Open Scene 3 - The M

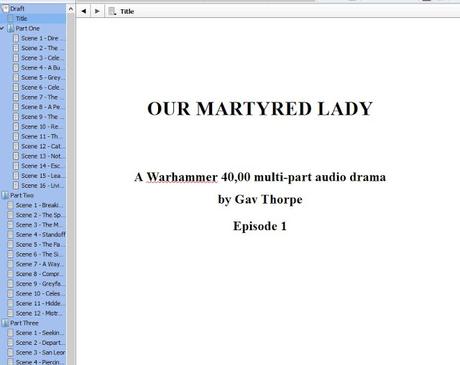(39, 225)
